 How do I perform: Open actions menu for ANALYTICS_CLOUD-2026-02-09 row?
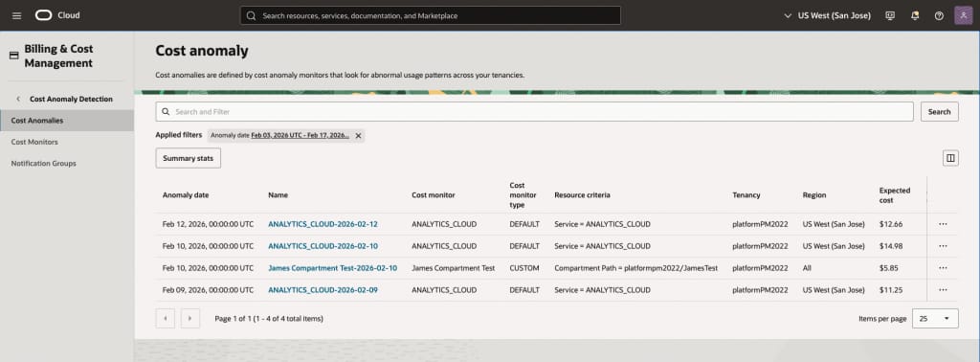(x=943, y=290)
